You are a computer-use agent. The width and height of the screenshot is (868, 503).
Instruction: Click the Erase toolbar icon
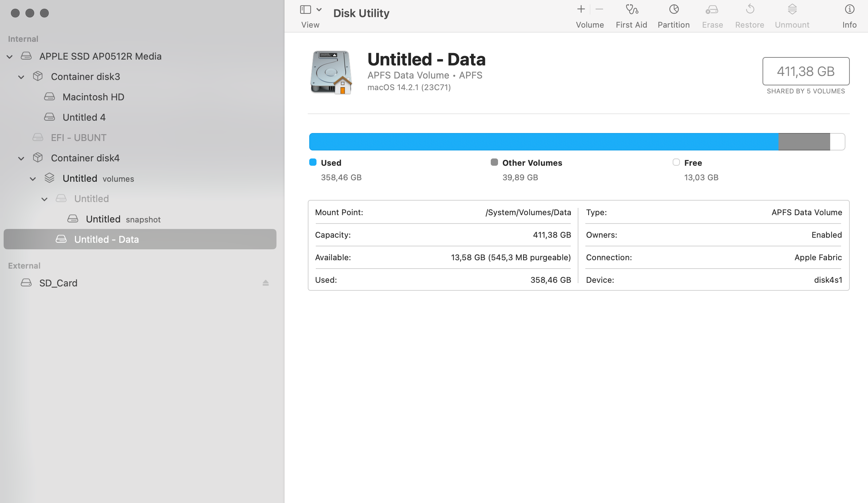pos(712,10)
